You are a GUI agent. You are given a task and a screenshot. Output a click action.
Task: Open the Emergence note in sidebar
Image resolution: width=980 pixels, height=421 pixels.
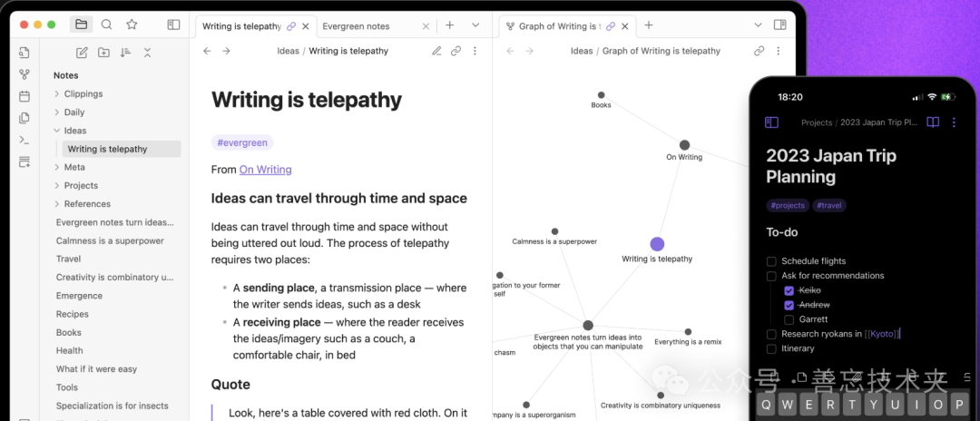(79, 296)
